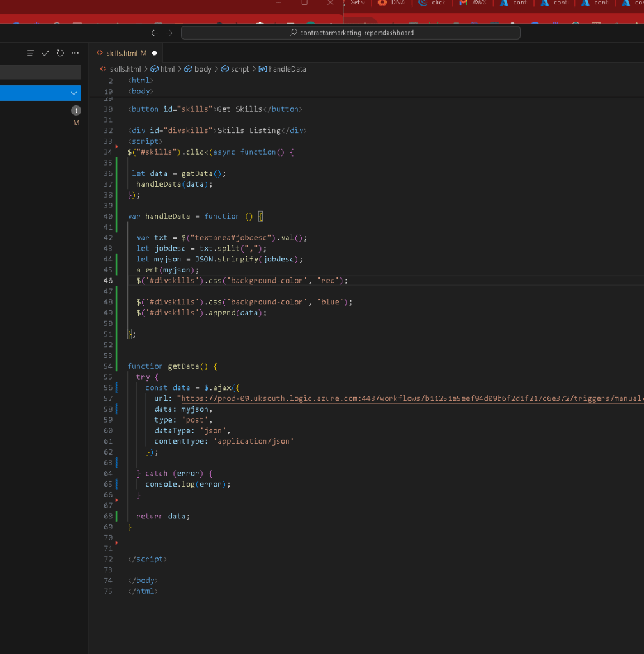The height and width of the screenshot is (654, 644).
Task: Click the changes count badge showing 1
Action: (76, 111)
